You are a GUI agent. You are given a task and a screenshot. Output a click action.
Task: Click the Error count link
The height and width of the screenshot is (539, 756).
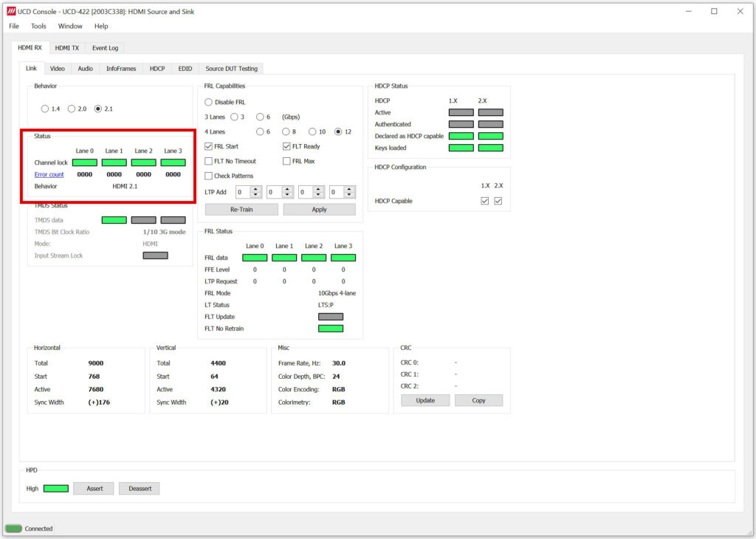point(49,174)
